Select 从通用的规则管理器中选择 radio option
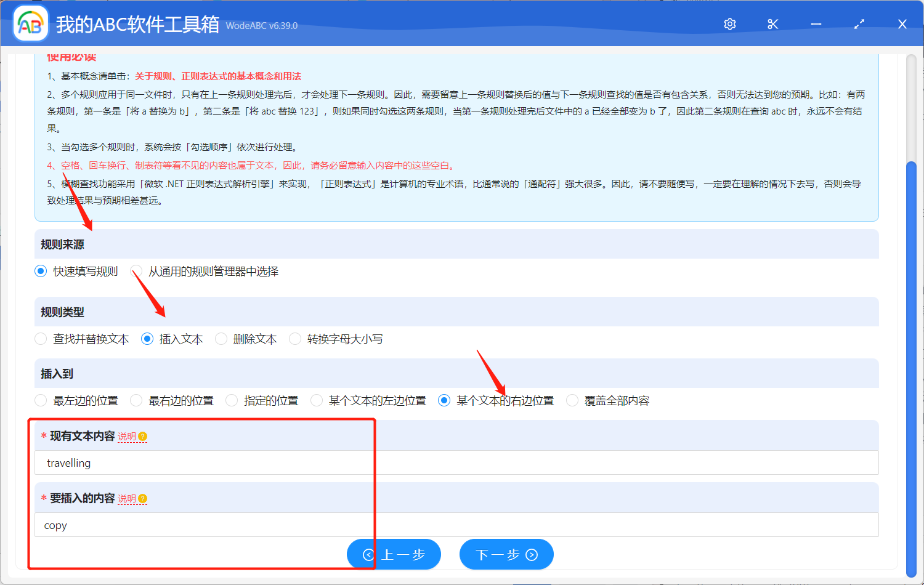Image resolution: width=924 pixels, height=585 pixels. pyautogui.click(x=137, y=272)
